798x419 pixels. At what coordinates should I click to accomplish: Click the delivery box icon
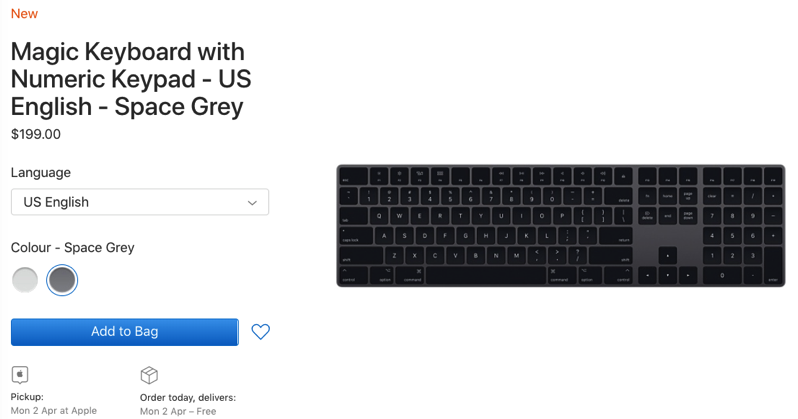coord(149,375)
